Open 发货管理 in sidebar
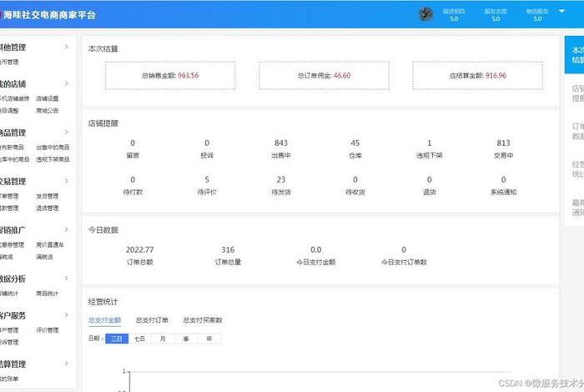The width and height of the screenshot is (584, 392). click(x=48, y=196)
